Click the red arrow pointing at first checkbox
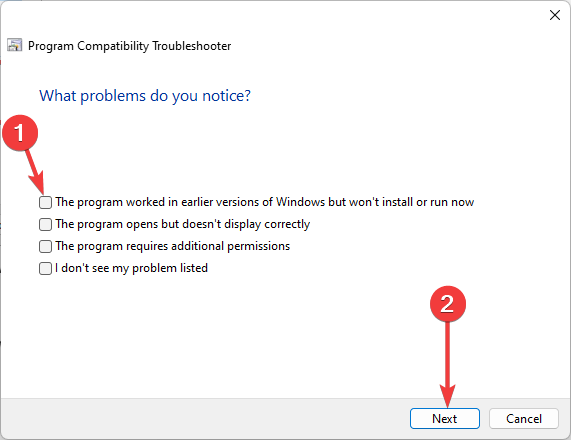The image size is (571, 440). tap(35, 173)
